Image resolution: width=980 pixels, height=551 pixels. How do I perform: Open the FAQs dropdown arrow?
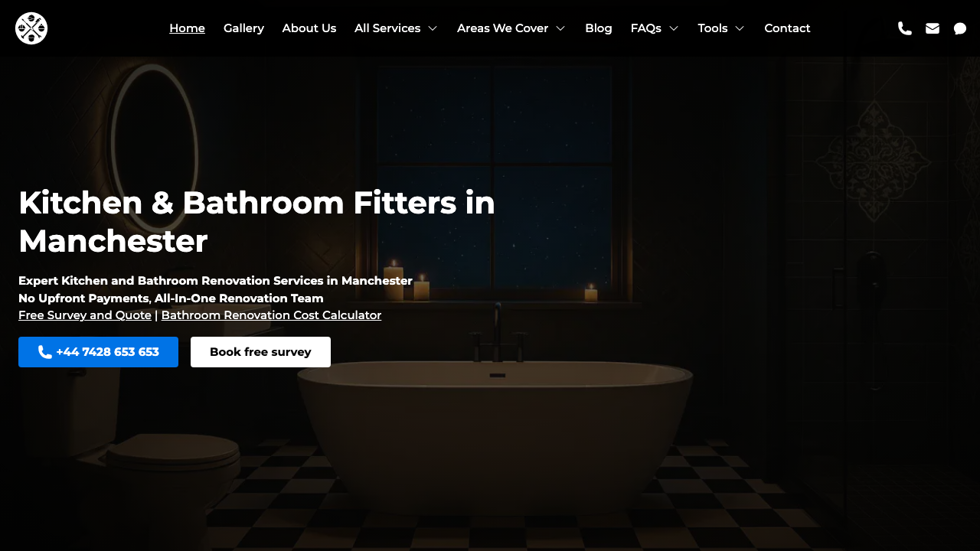click(674, 28)
